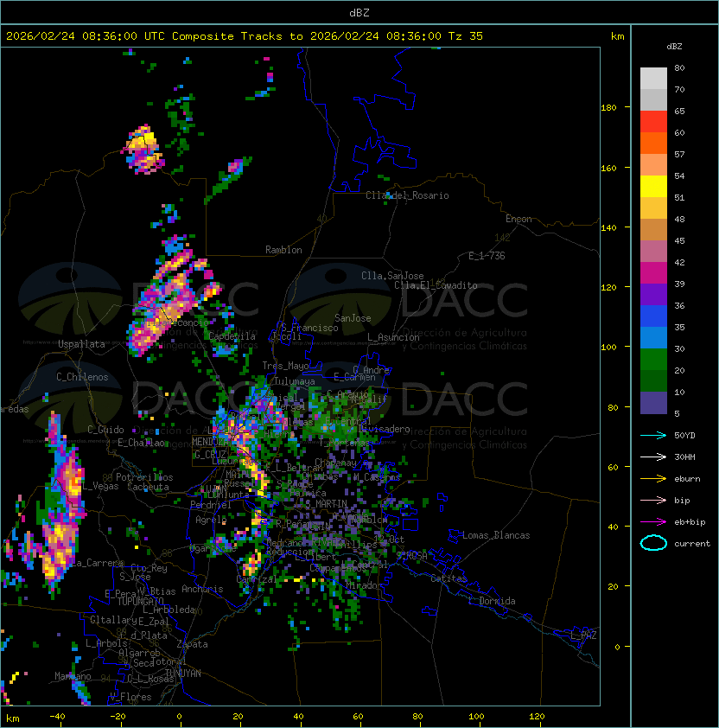719x728 pixels.
Task: Click the storm cell near top-left at 170 km
Action: pyautogui.click(x=143, y=150)
